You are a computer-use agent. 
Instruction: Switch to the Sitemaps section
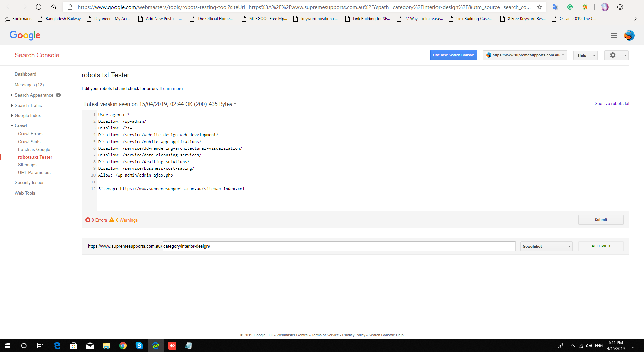tap(27, 165)
